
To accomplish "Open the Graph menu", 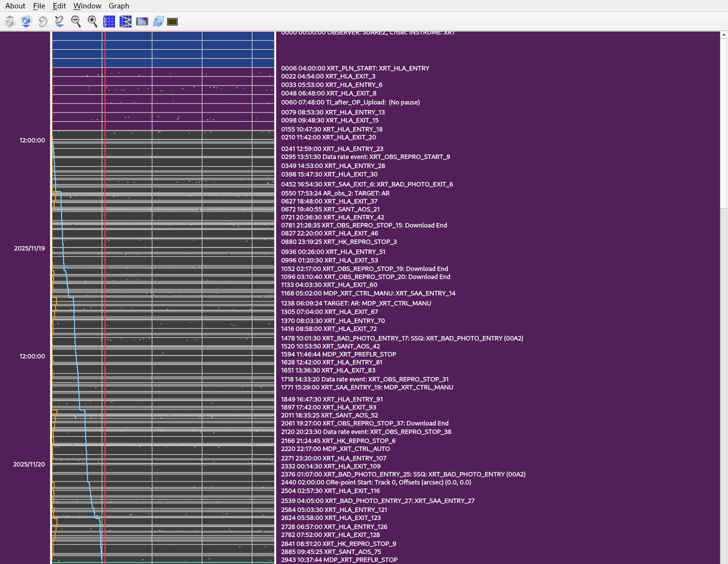I will tap(119, 6).
